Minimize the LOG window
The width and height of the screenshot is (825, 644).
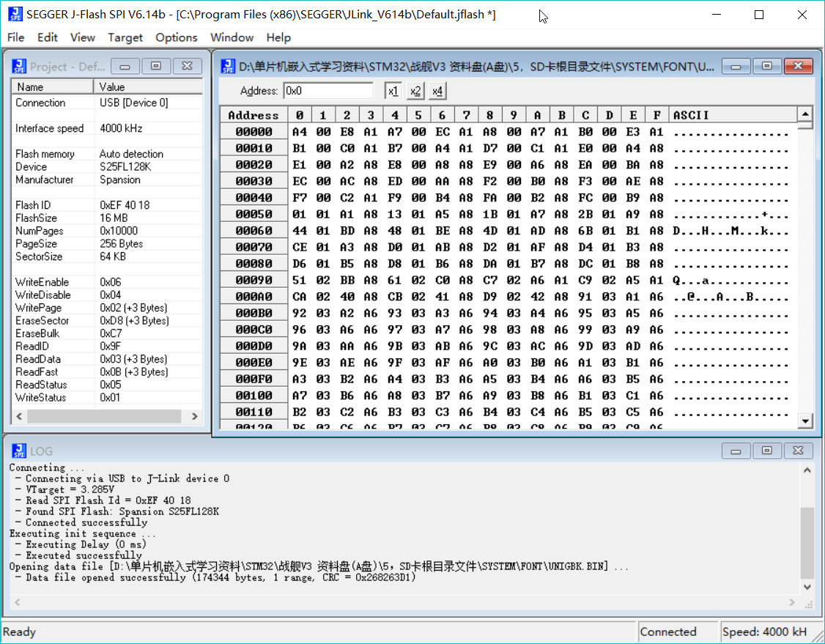736,451
